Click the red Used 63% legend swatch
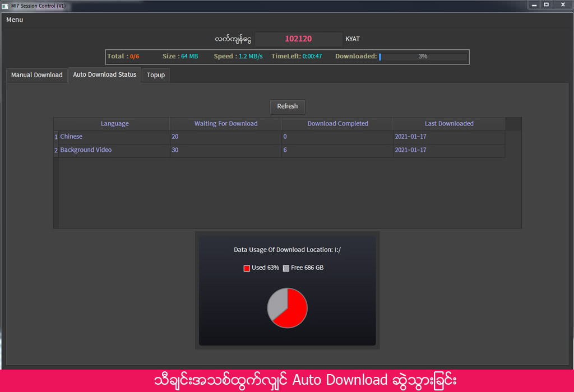Screen dimensions: 574x392 (x=247, y=268)
